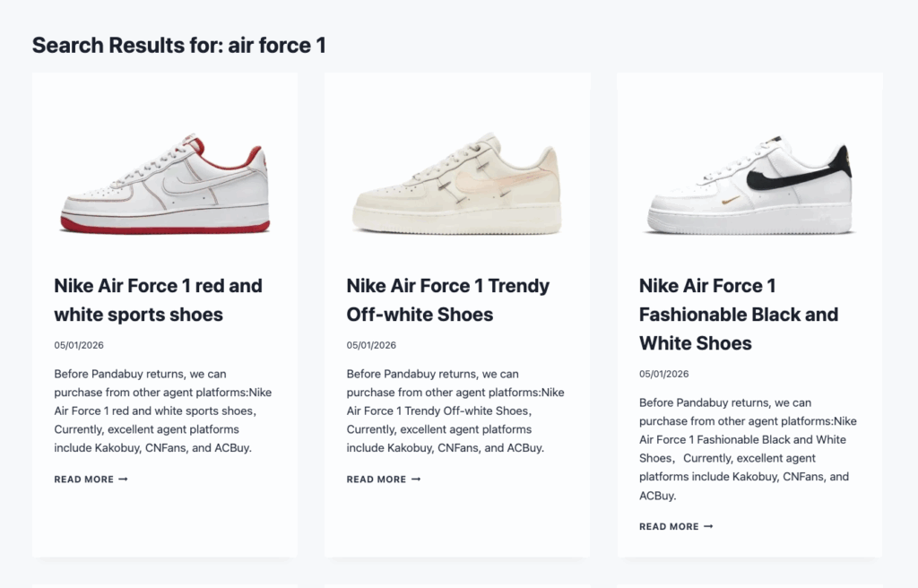The height and width of the screenshot is (588, 918).
Task: Open the Trendy Off-white Shoes article title
Action: (x=447, y=299)
